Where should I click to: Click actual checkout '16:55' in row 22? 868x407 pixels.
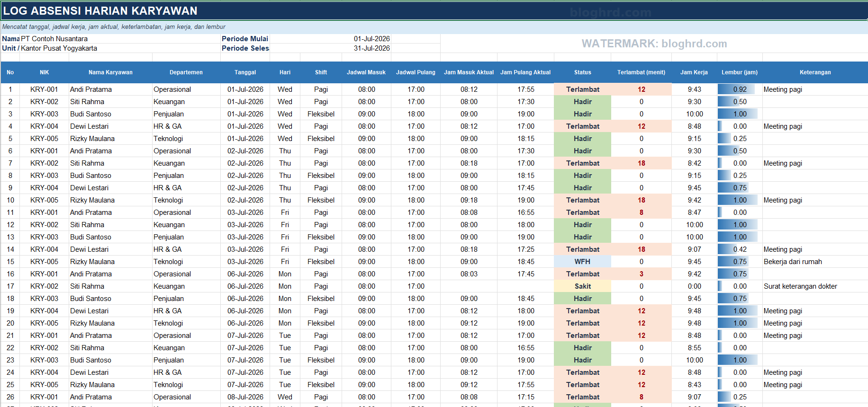[x=525, y=348]
